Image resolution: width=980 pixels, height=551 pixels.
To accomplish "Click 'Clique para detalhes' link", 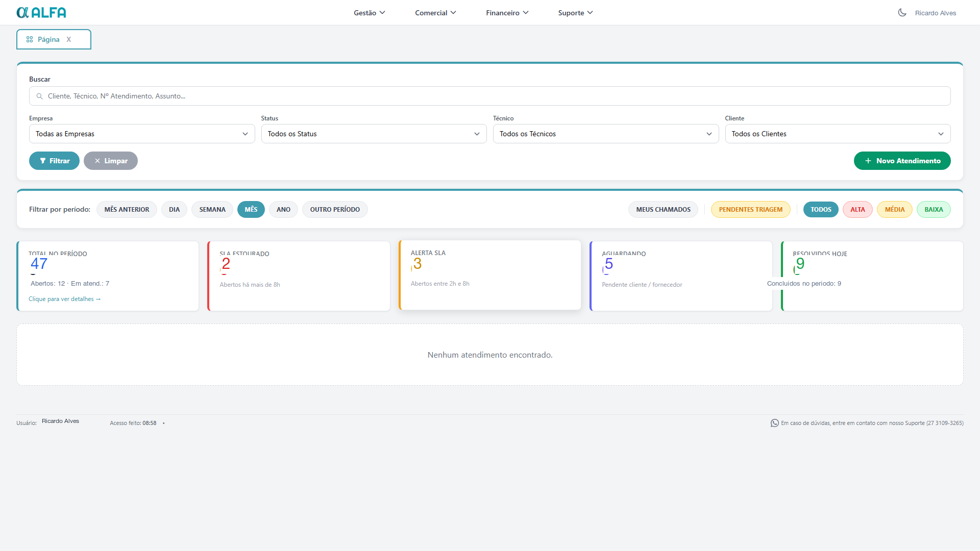I will click(x=65, y=299).
